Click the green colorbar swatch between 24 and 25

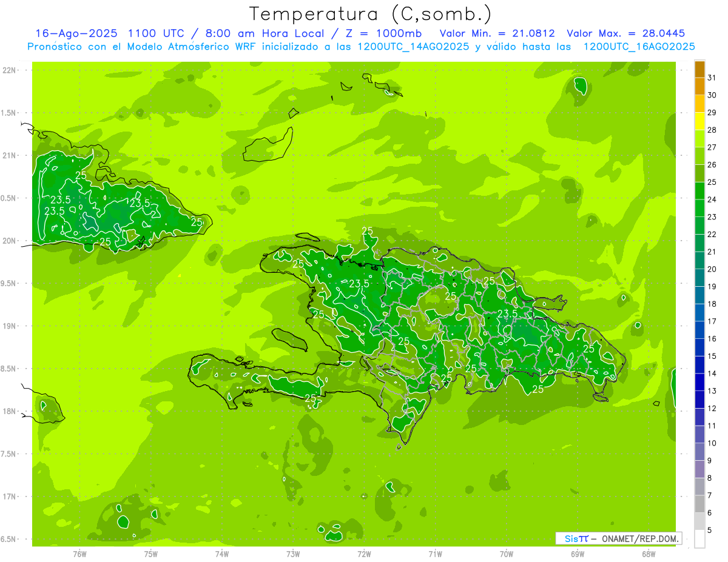[699, 191]
